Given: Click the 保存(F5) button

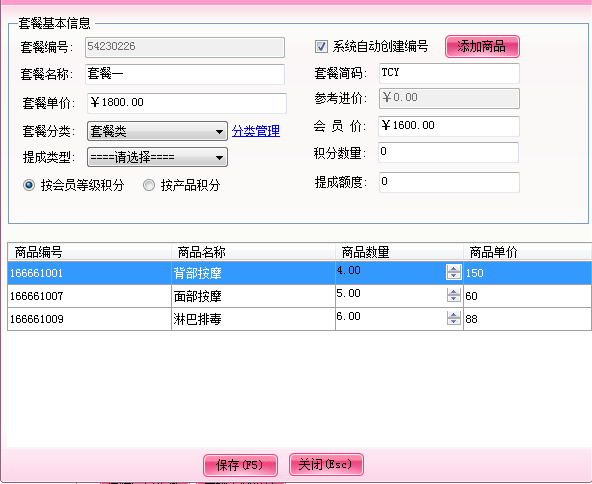Looking at the screenshot, I should [x=240, y=465].
